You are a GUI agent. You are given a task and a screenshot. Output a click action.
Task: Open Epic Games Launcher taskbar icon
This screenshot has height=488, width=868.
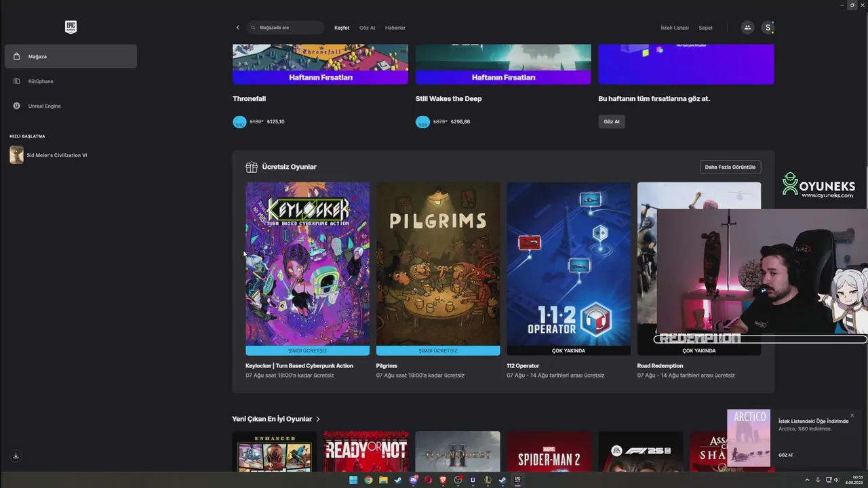(517, 480)
